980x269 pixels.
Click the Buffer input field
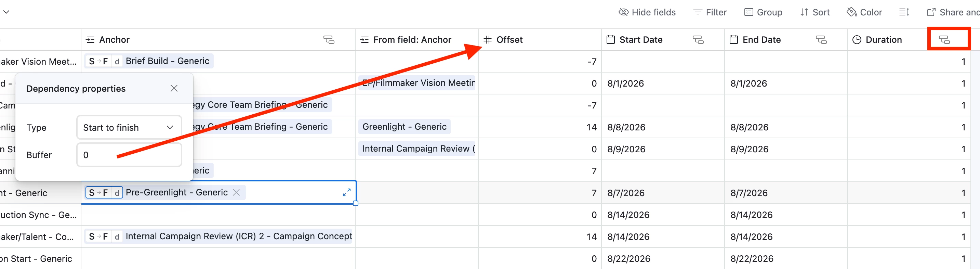129,155
